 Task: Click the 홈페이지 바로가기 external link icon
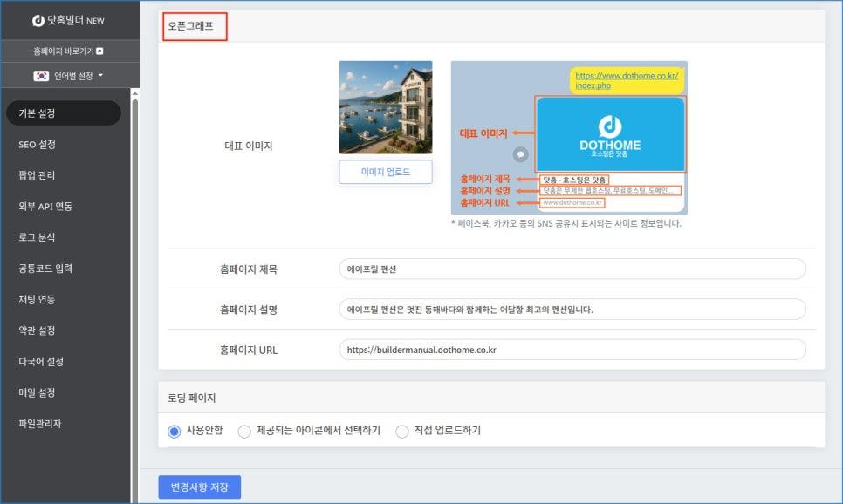click(x=99, y=51)
